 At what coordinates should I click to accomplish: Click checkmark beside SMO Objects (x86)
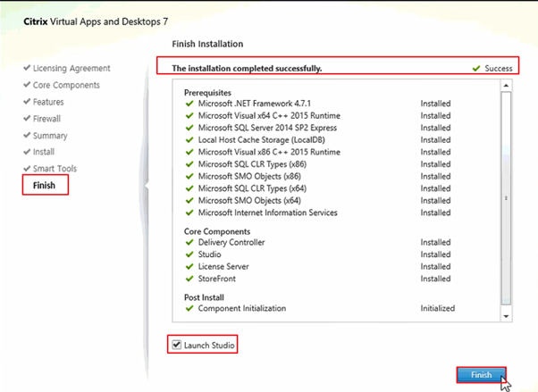click(x=189, y=176)
